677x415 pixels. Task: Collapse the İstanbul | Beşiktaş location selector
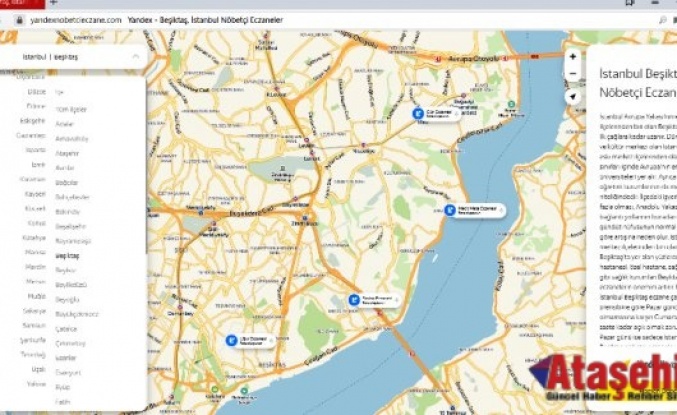click(136, 57)
